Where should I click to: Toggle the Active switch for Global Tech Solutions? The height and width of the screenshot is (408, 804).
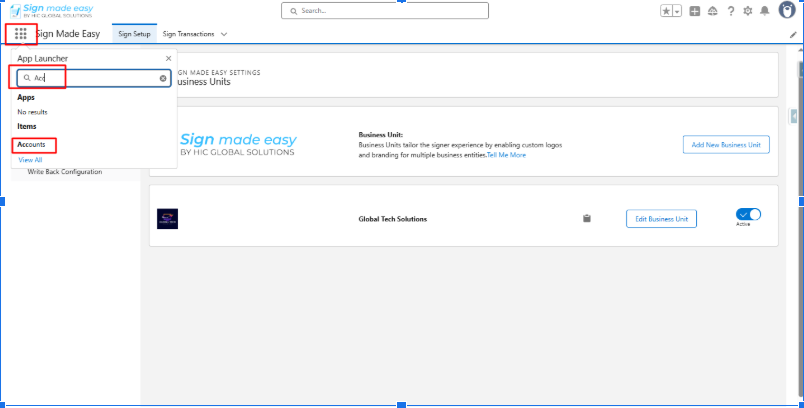click(x=748, y=214)
